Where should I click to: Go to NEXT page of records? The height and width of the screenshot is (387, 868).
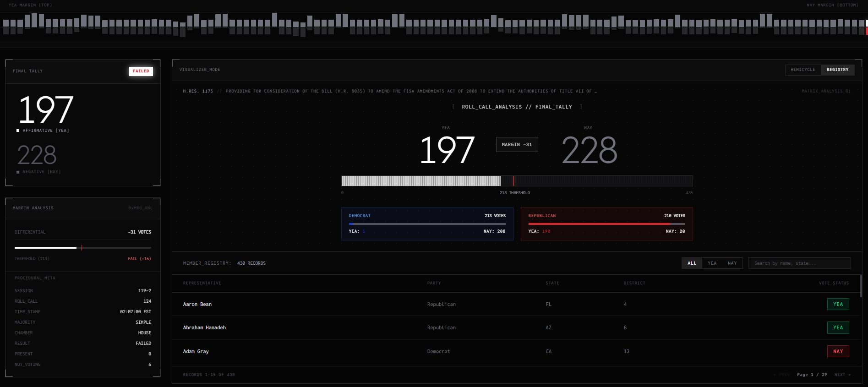(842, 375)
